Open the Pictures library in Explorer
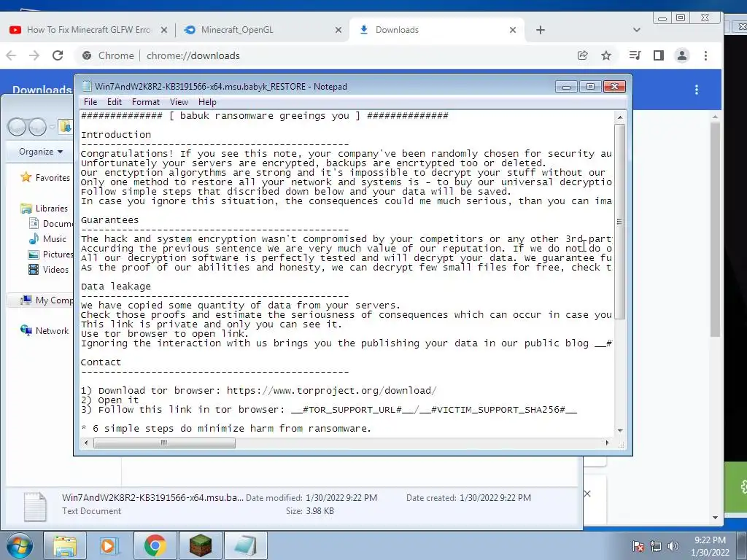747x560 pixels. pyautogui.click(x=50, y=254)
